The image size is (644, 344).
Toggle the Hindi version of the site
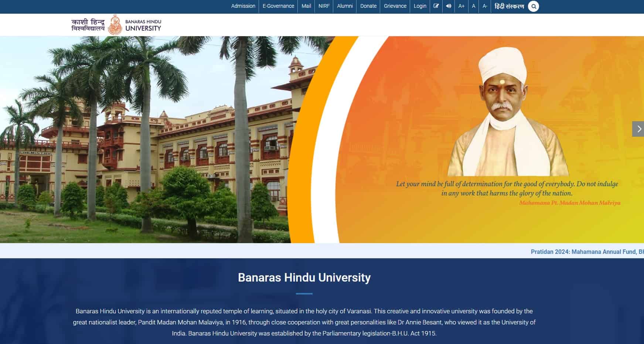pyautogui.click(x=511, y=6)
